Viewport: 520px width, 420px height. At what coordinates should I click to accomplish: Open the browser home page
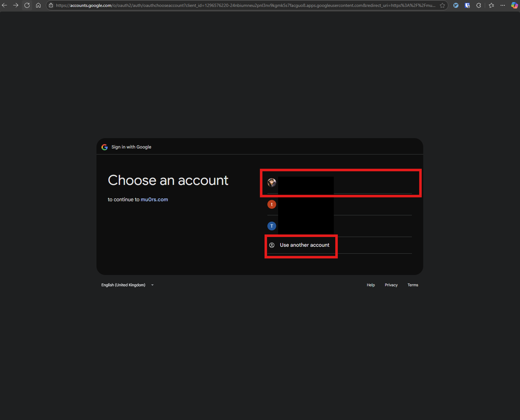(38, 5)
